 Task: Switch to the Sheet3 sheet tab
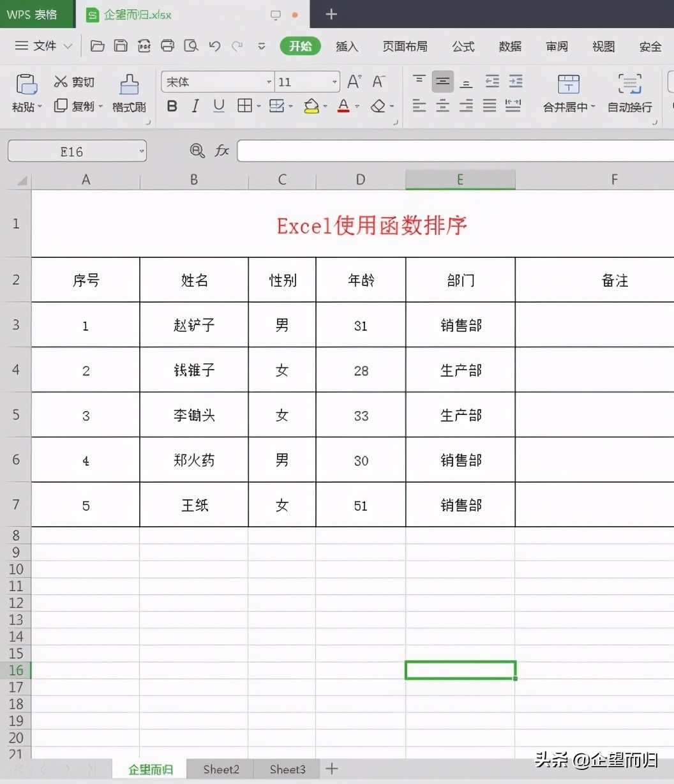(x=287, y=769)
